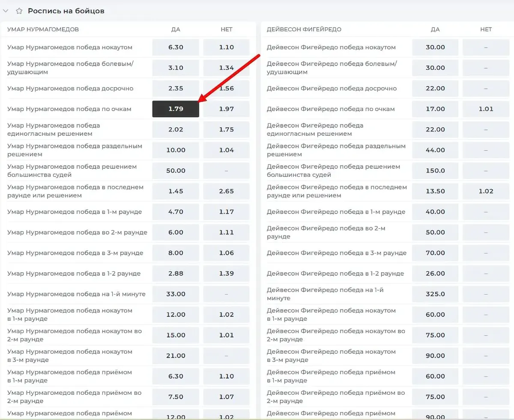The image size is (514, 420).
Task: Pick ДА 6.30 for Умар победа нокаутом
Action: click(x=176, y=47)
